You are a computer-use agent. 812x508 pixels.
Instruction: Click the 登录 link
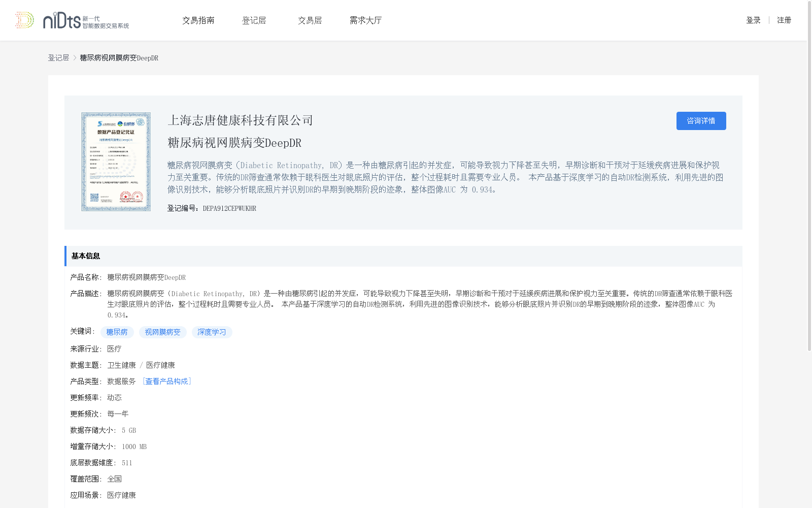[x=753, y=20]
